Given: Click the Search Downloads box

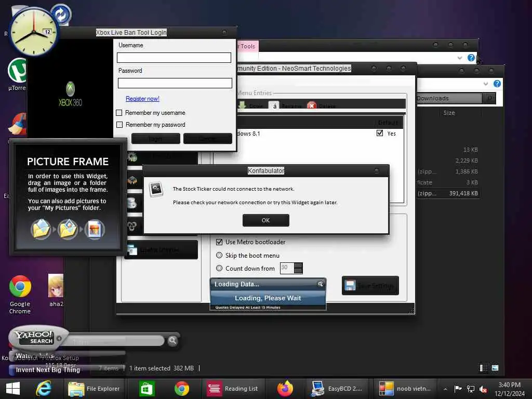Looking at the screenshot, I should click(449, 98).
